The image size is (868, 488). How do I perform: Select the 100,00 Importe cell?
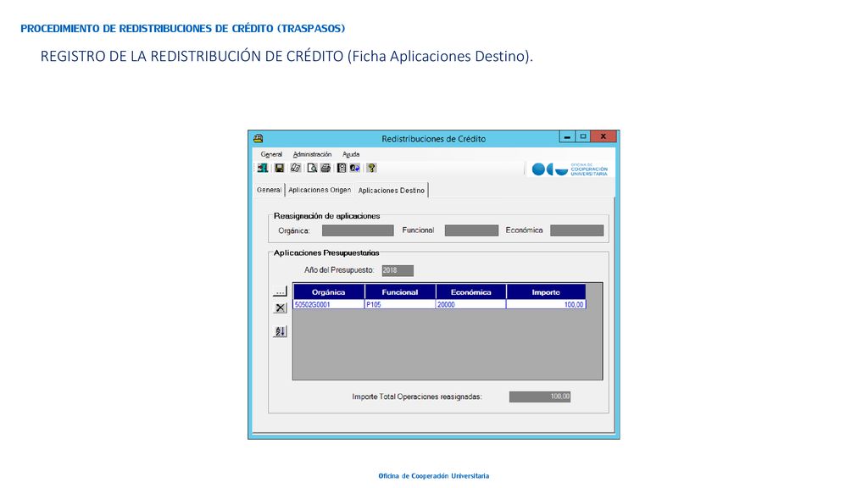tap(546, 304)
